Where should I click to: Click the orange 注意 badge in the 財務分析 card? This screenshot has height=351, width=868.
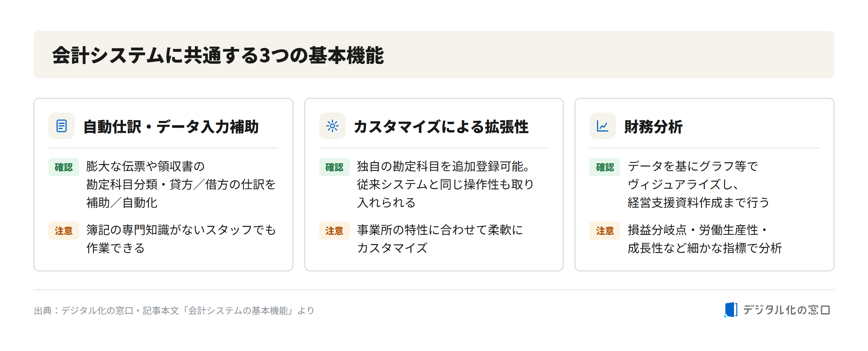coord(605,231)
